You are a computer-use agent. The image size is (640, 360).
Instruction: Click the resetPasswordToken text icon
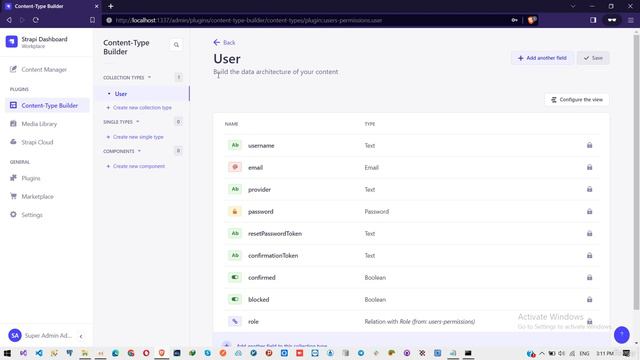tap(235, 233)
